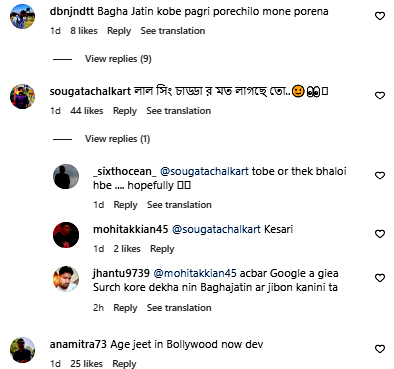Open jhantu9739's profile avatar
Viewport: 394px width, 369px height.
(66, 279)
